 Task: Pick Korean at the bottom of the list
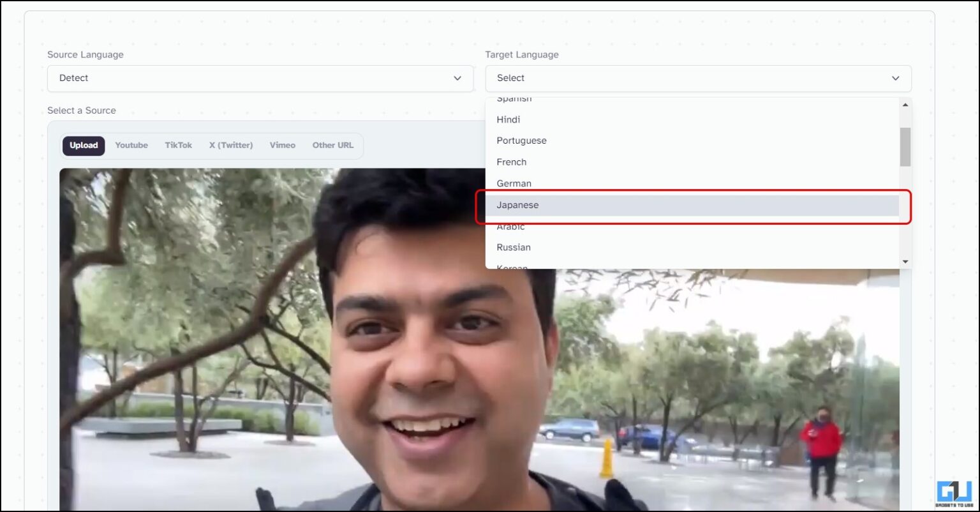[512, 266]
